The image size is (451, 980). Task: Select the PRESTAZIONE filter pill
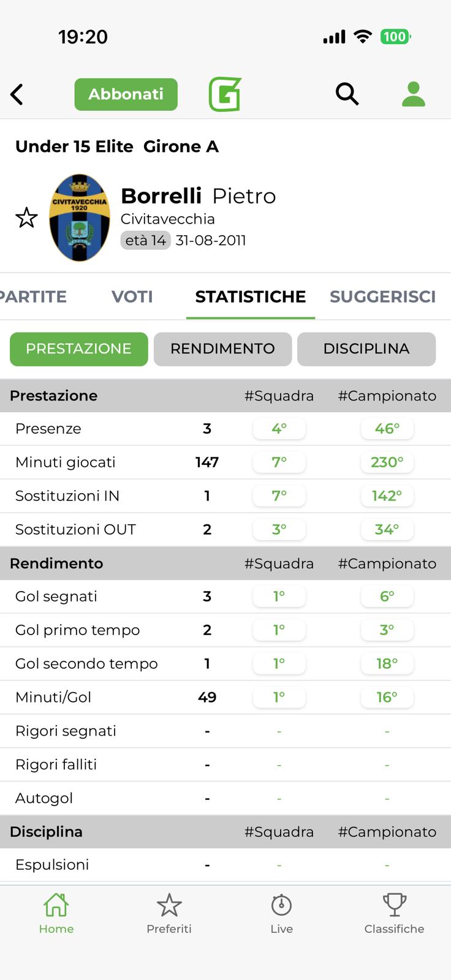coord(78,349)
